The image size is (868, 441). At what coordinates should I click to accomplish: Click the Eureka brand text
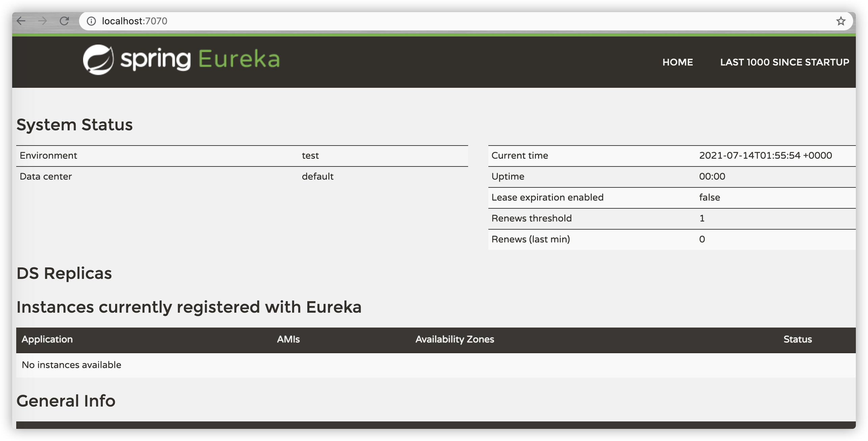239,59
